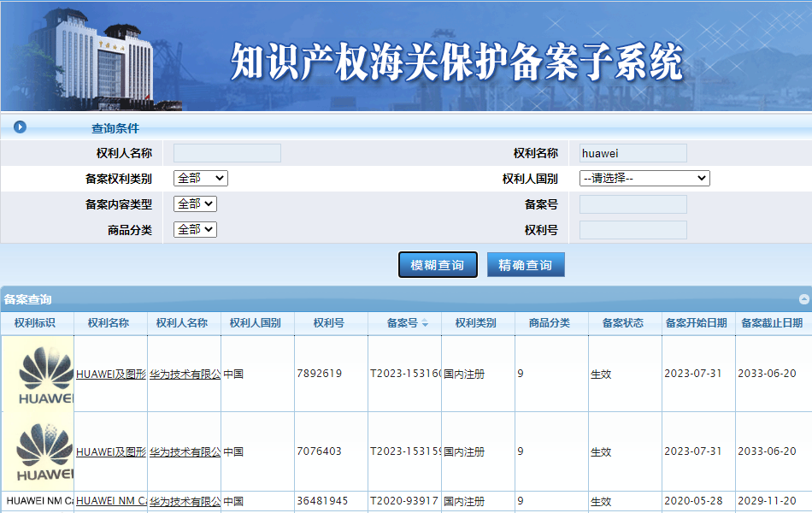
Task: Open the 商品分类 dropdown menu
Action: pos(196,229)
